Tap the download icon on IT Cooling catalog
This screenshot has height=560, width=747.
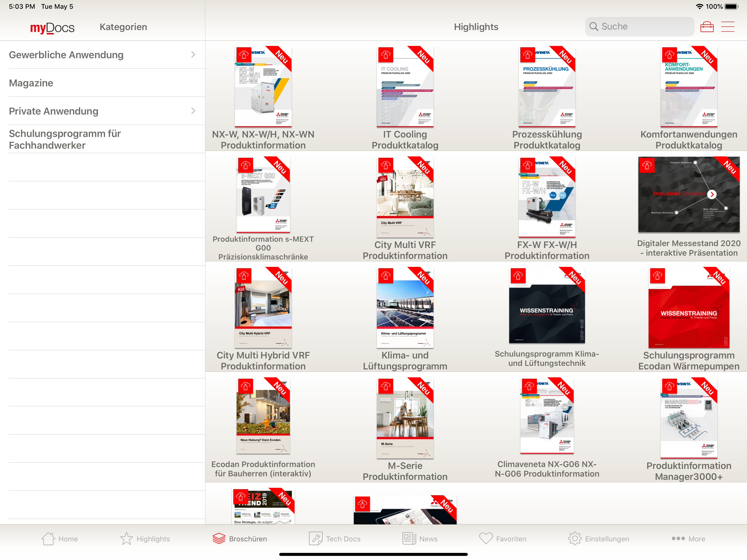(x=386, y=54)
